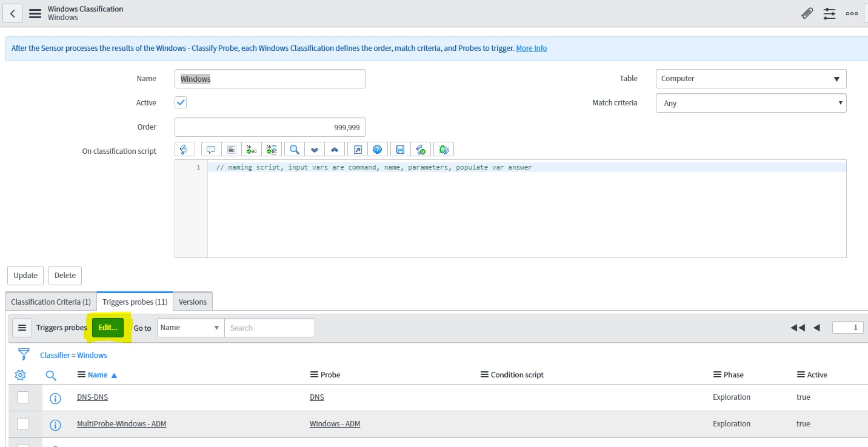The width and height of the screenshot is (868, 447).
Task: Open Triggers probes list hamburger menu
Action: [x=22, y=328]
